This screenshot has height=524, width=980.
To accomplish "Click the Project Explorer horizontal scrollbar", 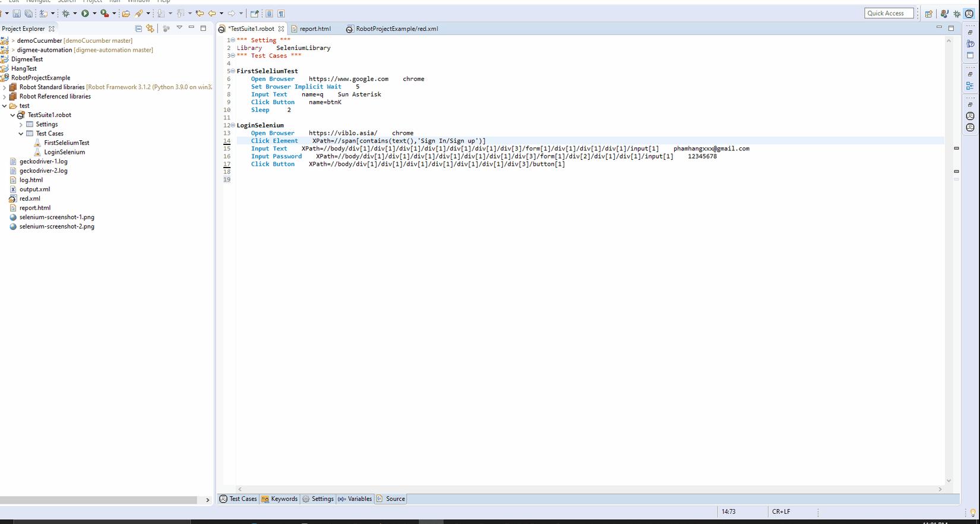I will pyautogui.click(x=99, y=500).
